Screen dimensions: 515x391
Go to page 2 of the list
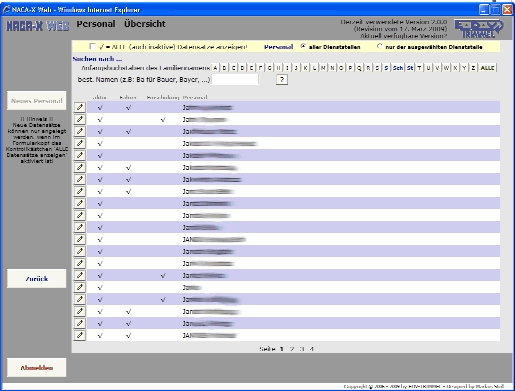292,349
